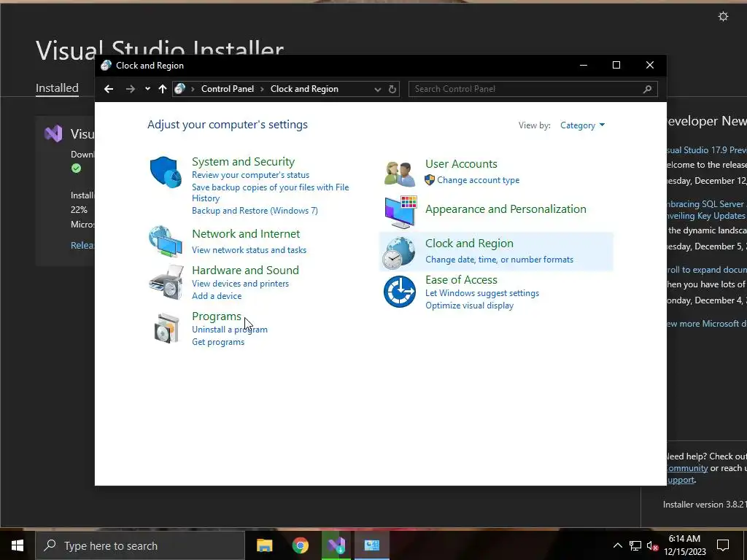Open the Ease of Access heading link
747x560 pixels.
point(461,279)
